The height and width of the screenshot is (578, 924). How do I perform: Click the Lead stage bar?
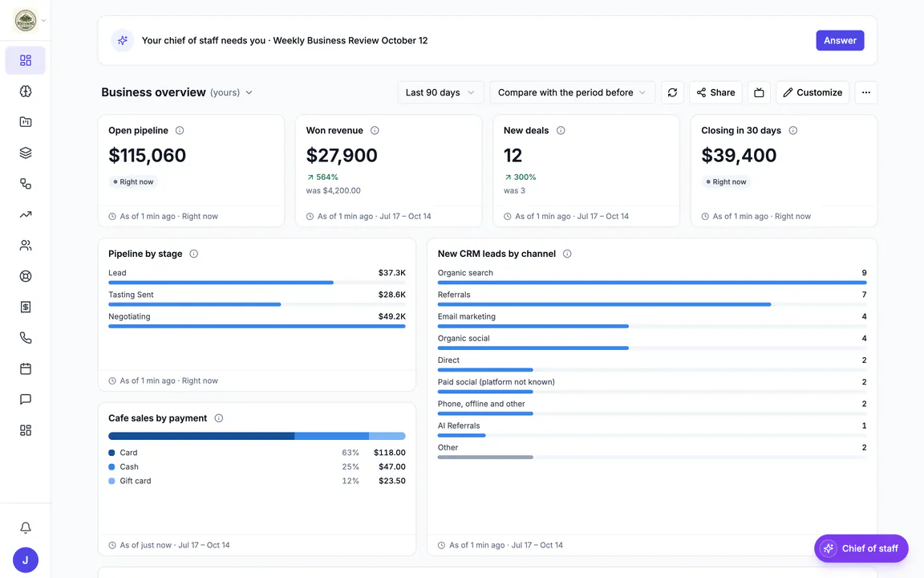pos(221,283)
